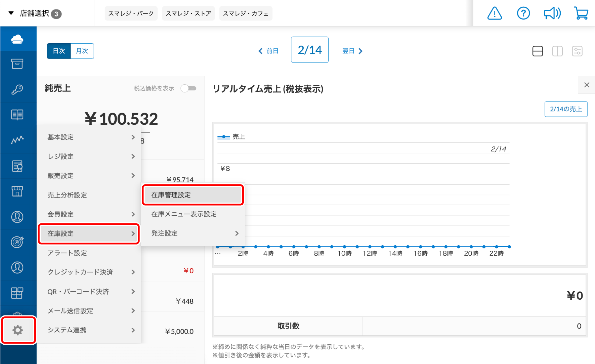Open 在庫管理設定 menu item
This screenshot has height=364, width=595.
click(x=193, y=195)
